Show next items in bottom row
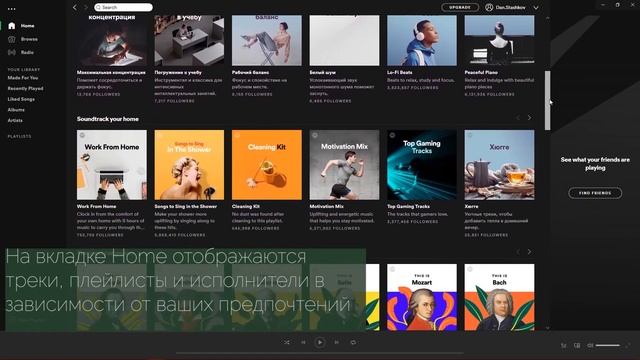 coord(529,252)
